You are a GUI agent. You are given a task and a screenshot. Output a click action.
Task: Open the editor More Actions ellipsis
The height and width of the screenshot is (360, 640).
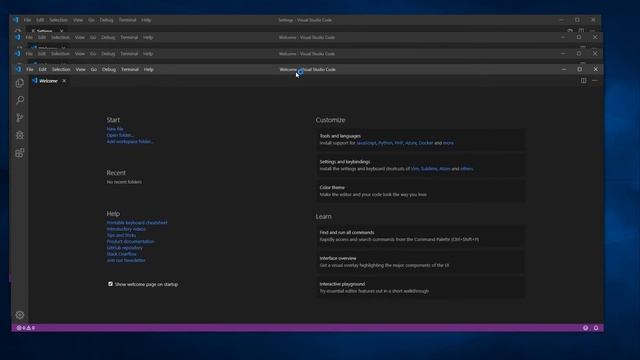coord(595,81)
